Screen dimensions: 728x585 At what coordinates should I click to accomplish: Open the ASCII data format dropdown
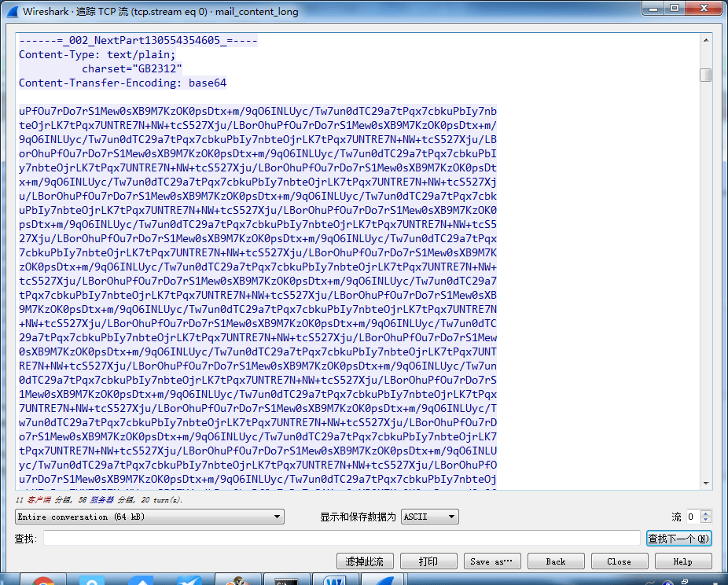[429, 517]
